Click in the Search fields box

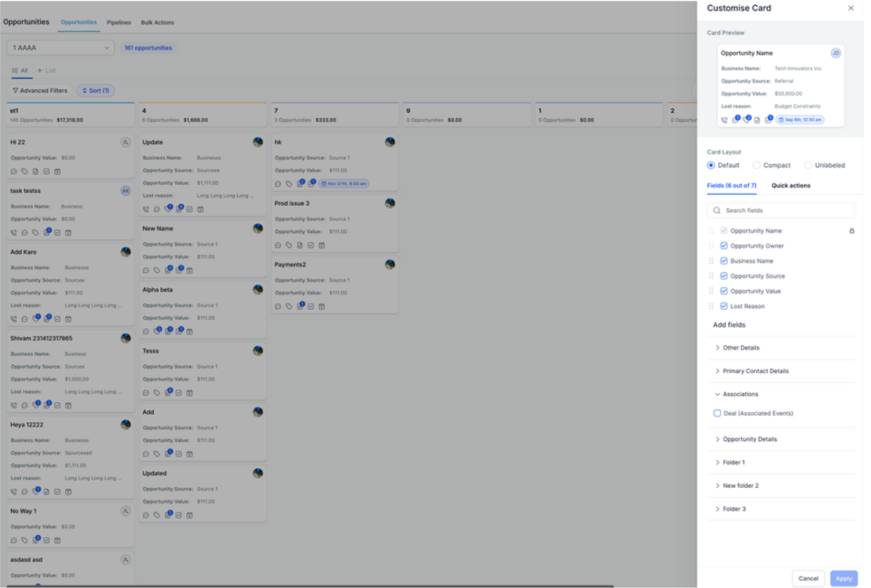781,210
